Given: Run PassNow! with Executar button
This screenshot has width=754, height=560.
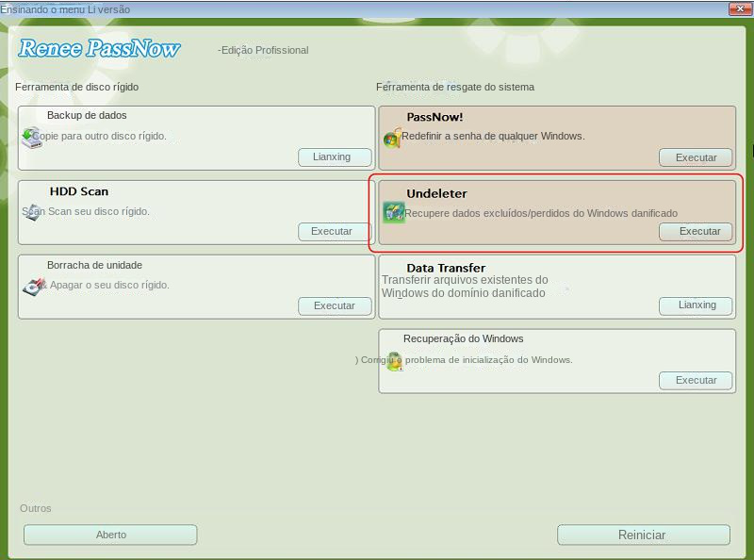Looking at the screenshot, I should click(696, 157).
